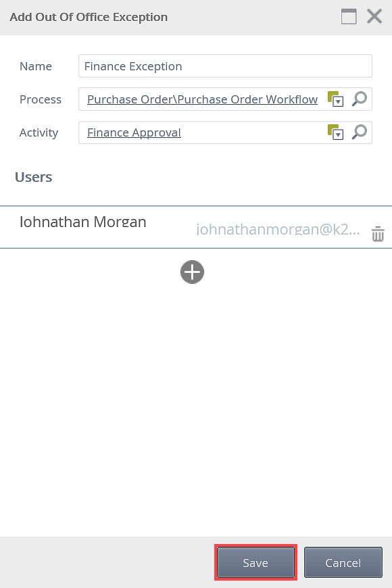
Task: Click the johnathanmorgan@k2 email text
Action: pos(278,229)
